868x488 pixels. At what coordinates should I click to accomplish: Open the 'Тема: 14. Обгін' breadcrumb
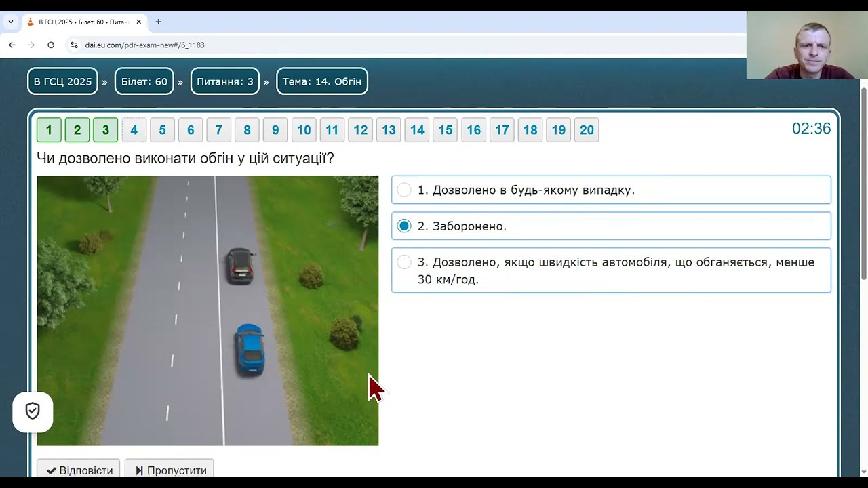point(322,81)
